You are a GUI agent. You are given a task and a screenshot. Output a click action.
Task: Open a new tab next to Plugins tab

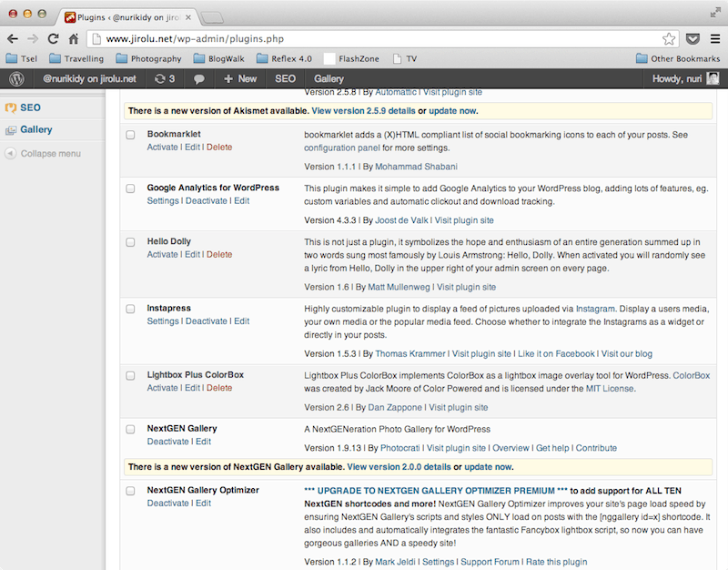(x=213, y=16)
